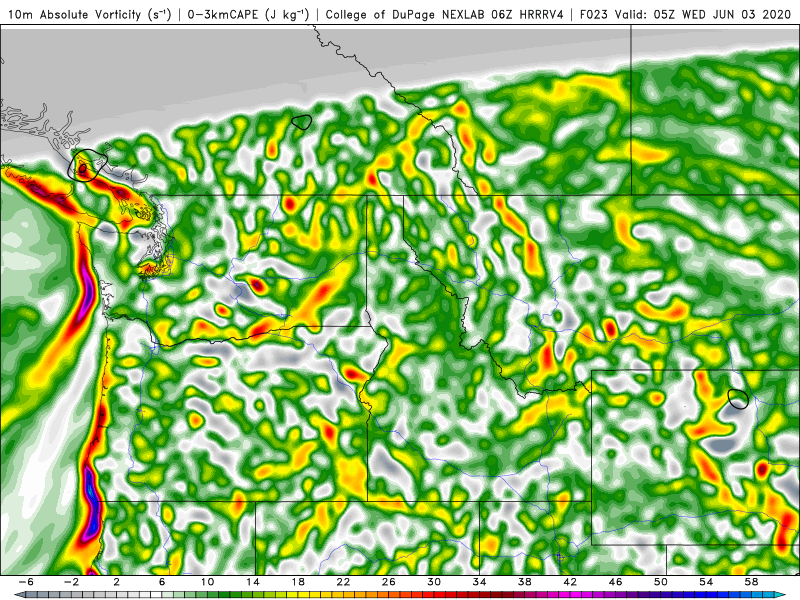
Task: Click the '22' color scale label
Action: (x=343, y=582)
